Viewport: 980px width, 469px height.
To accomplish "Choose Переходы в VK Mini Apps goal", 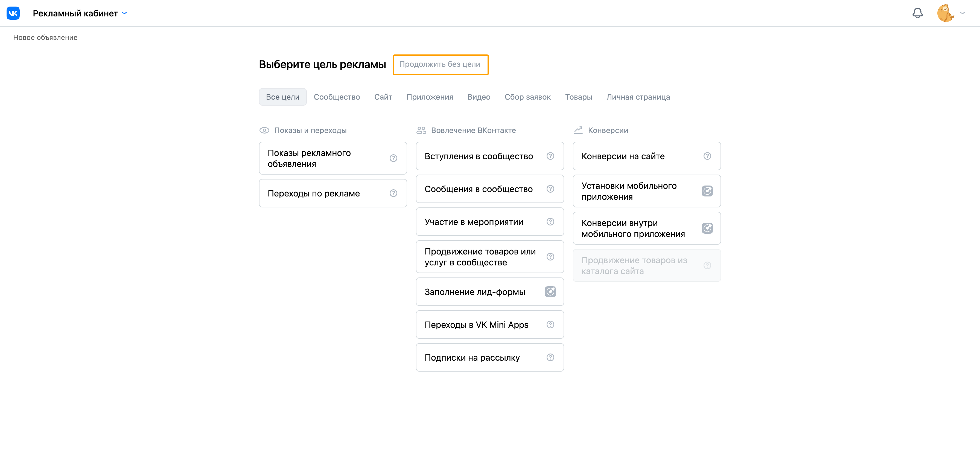I will click(490, 325).
